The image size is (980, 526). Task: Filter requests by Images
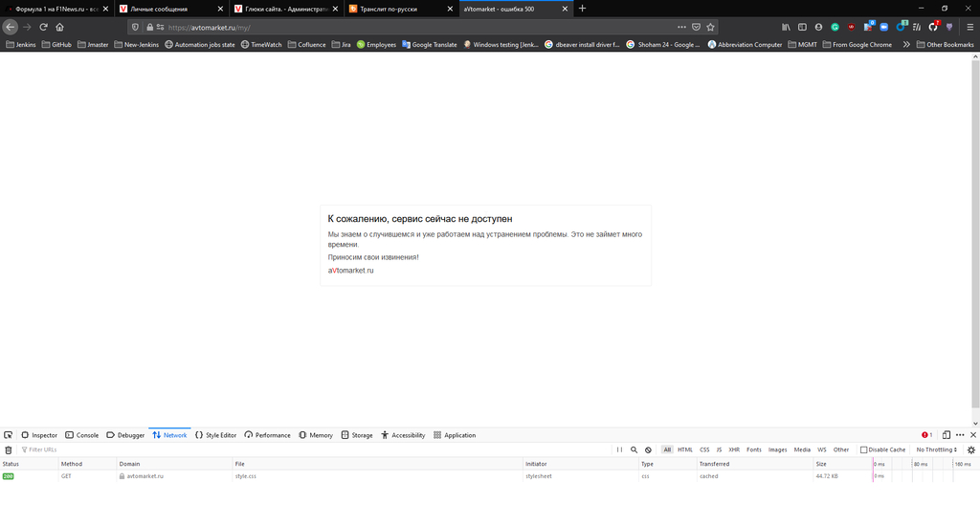pos(777,449)
